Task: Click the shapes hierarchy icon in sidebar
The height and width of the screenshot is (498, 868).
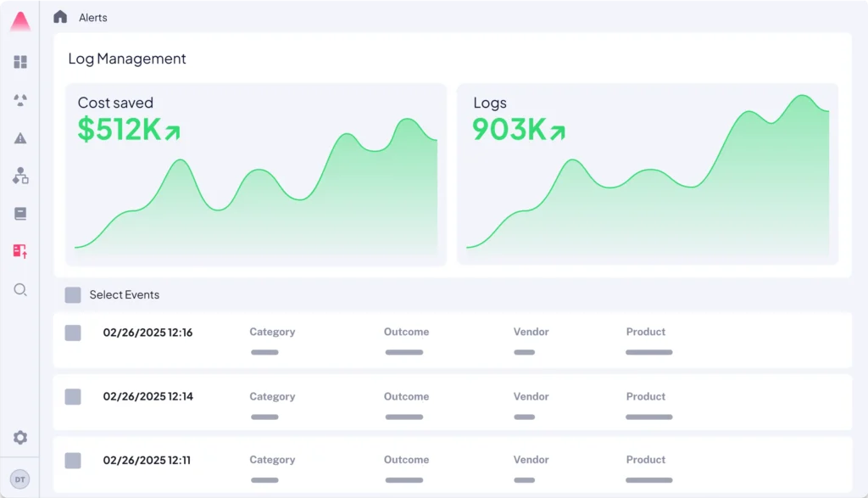Action: [20, 176]
